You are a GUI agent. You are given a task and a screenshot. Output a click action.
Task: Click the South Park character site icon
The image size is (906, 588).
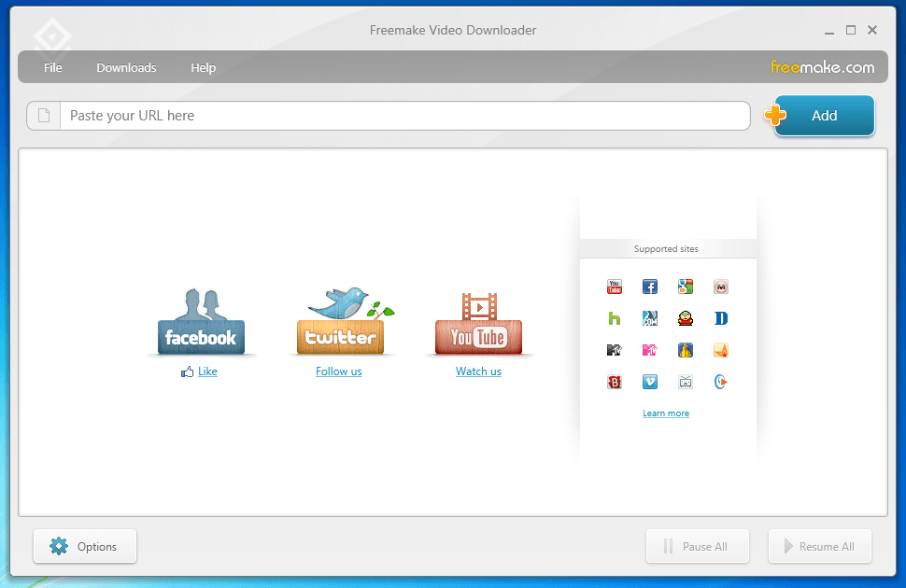(685, 318)
